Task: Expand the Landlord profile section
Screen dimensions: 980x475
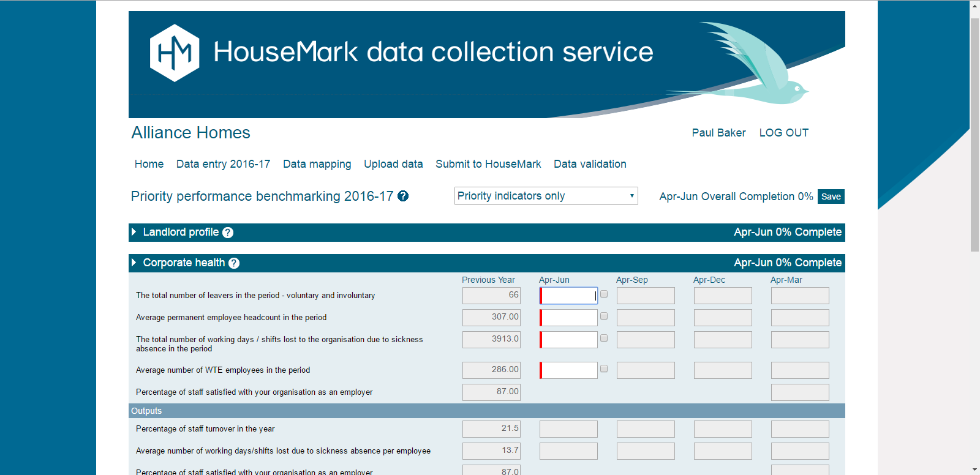Action: (x=134, y=232)
